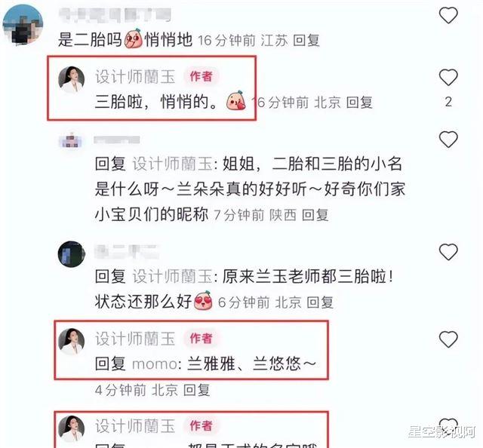
Task: Reply to the 江苏 '是二胎吗' comment
Action: [306, 40]
